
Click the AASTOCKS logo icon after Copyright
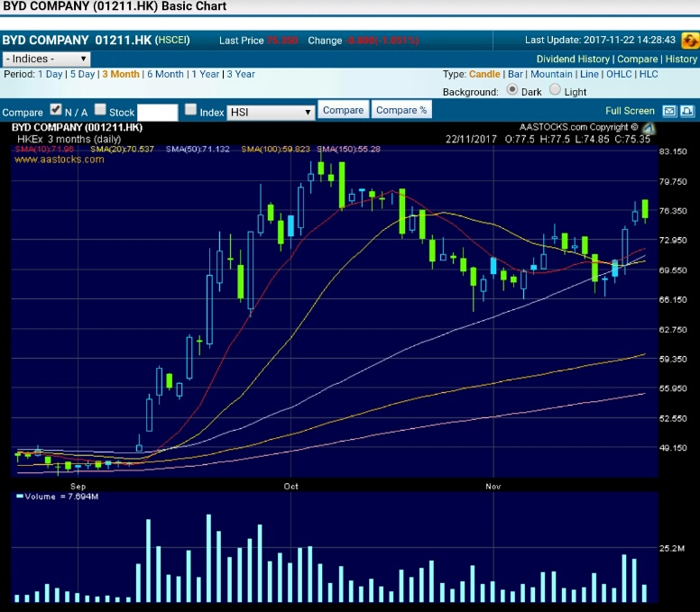[649, 129]
